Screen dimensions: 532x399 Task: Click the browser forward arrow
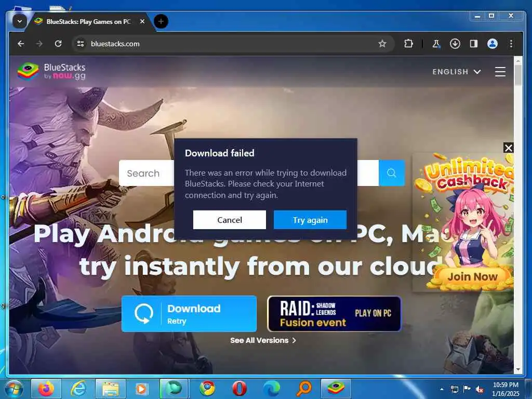coord(39,44)
